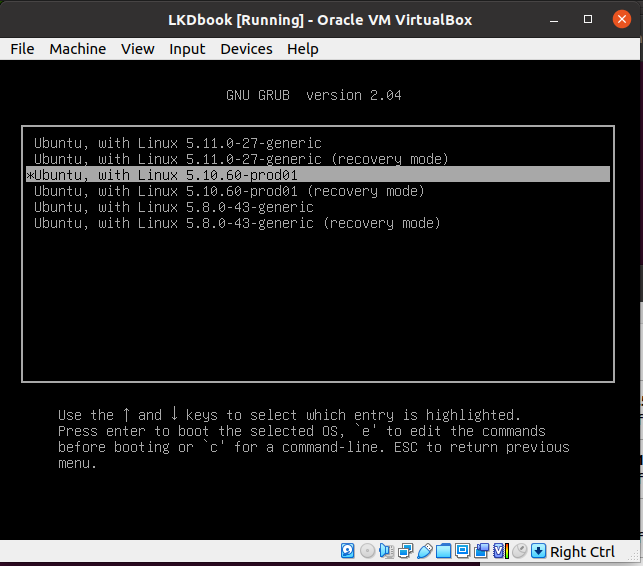Open the USB devices status icon

424,551
